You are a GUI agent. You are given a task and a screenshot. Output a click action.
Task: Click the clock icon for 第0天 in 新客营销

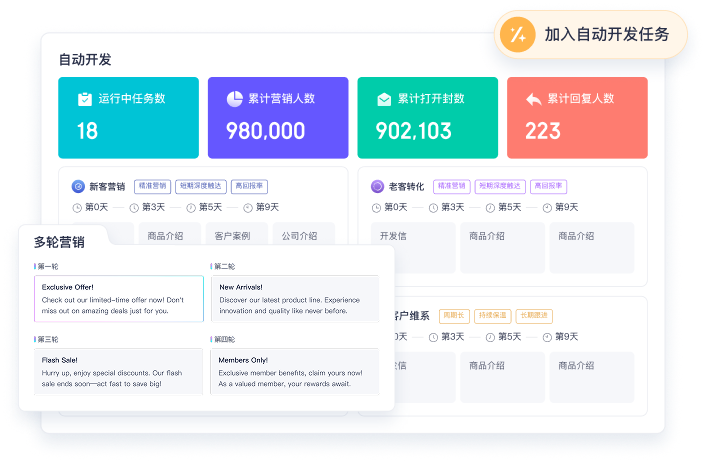tap(77, 208)
